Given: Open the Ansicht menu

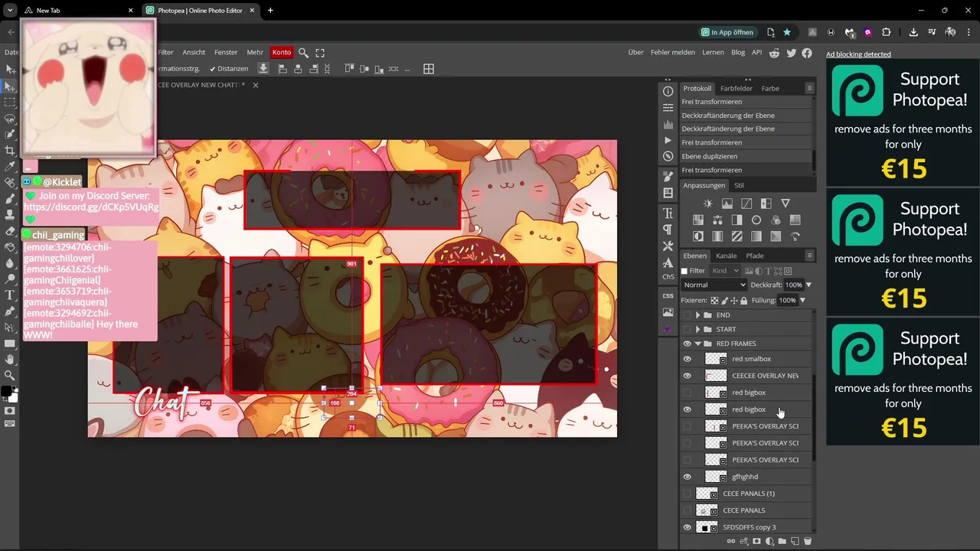Looking at the screenshot, I should point(194,52).
